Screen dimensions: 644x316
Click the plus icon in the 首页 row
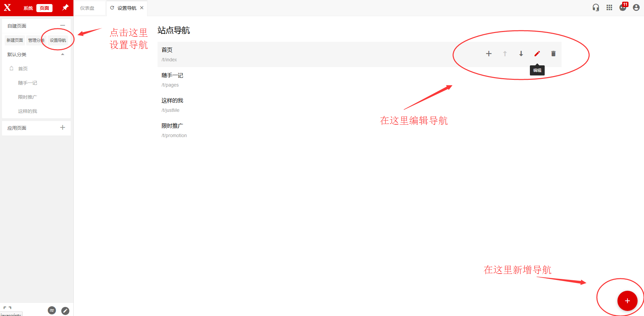click(x=488, y=54)
